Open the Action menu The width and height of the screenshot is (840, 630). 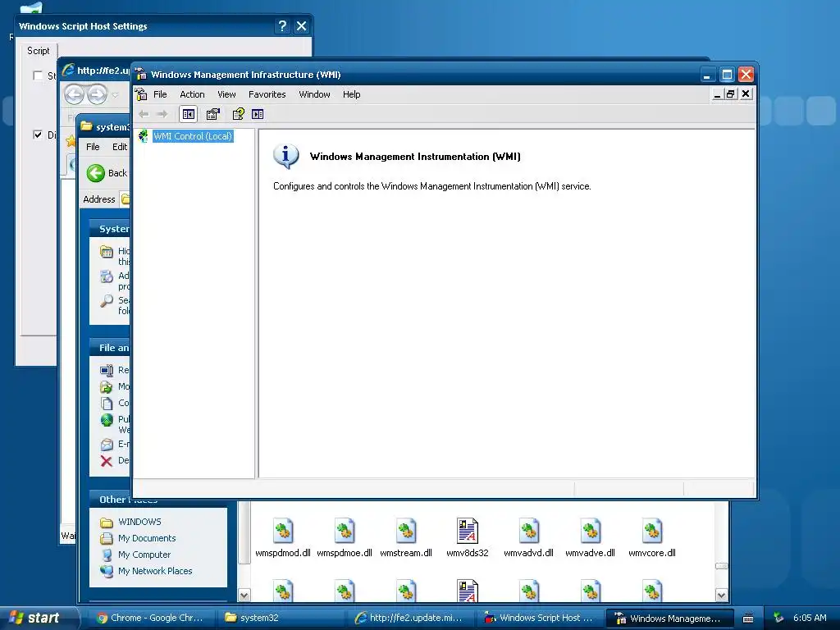pos(192,94)
